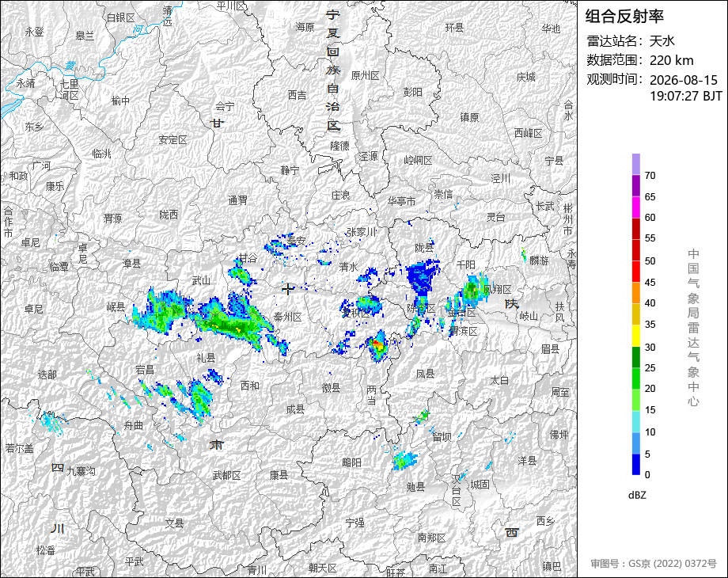The height and width of the screenshot is (578, 728).
Task: Click the 九寨沟 map label
Action: 81,471
